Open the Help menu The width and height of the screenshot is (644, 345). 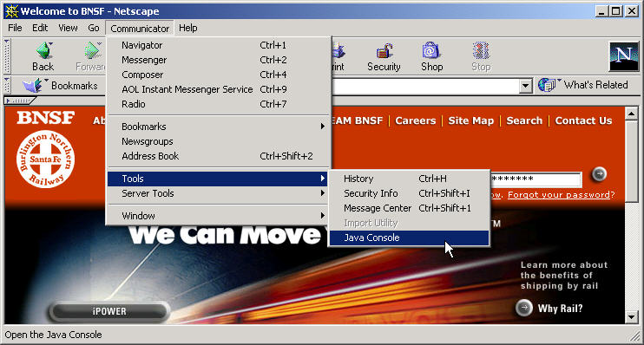tap(188, 28)
